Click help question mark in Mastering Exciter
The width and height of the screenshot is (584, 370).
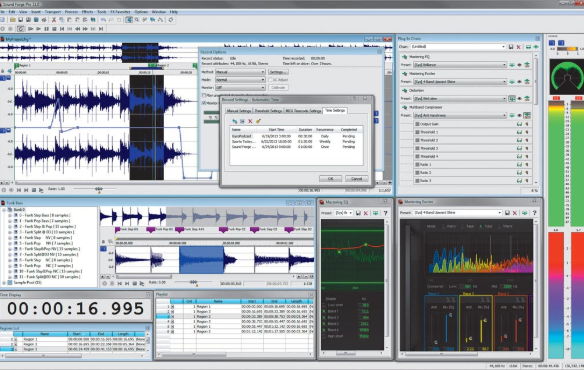click(x=534, y=213)
